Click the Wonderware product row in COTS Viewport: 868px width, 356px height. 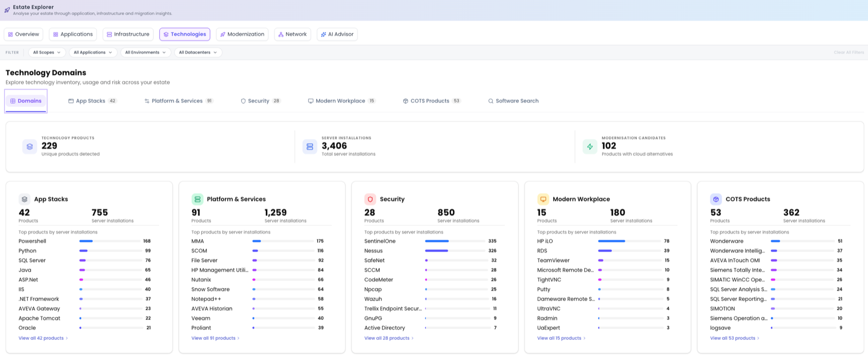tap(776, 241)
